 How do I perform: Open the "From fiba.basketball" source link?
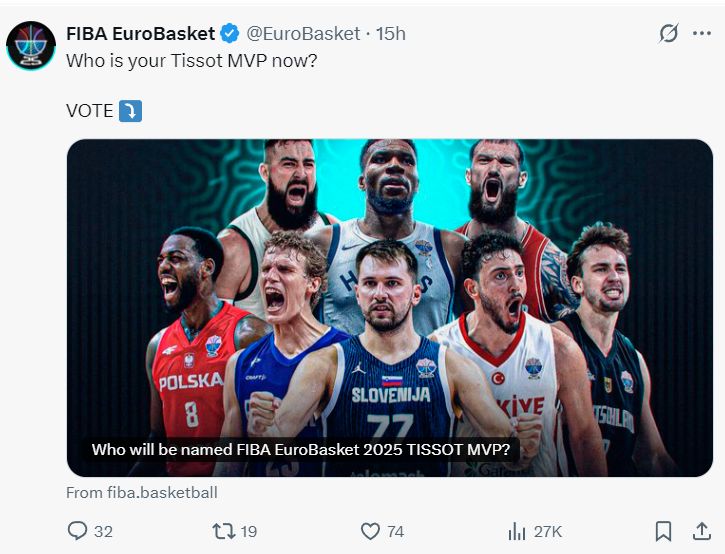point(141,492)
